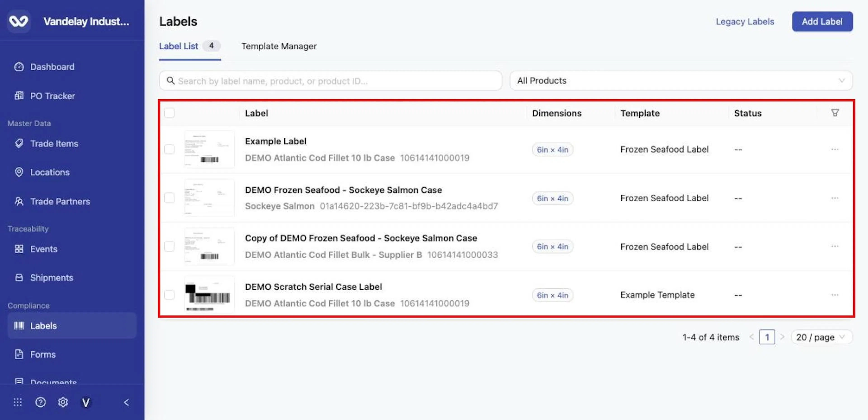
Task: Click the Add Label button
Action: coord(822,21)
